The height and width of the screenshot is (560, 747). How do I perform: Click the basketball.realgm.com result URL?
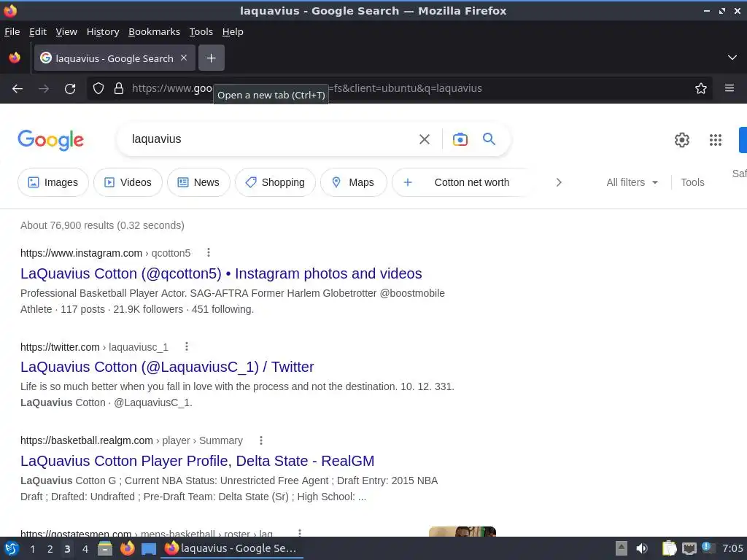coord(131,441)
